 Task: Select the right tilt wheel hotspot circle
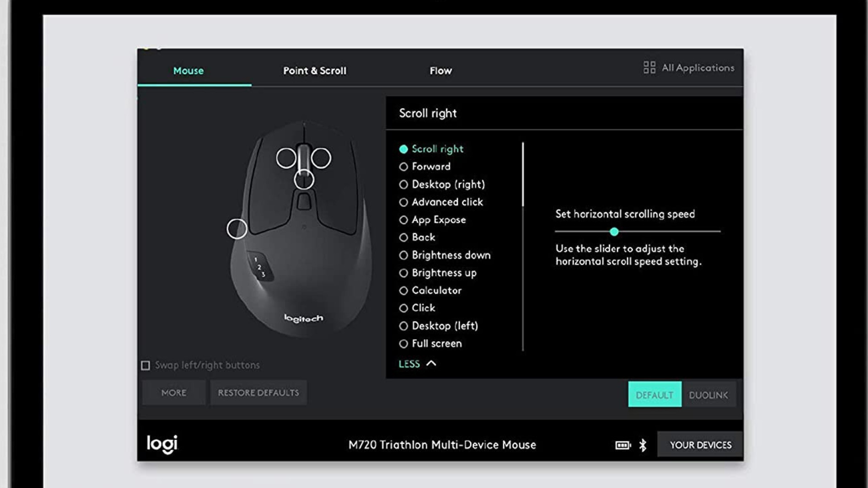[x=321, y=158]
